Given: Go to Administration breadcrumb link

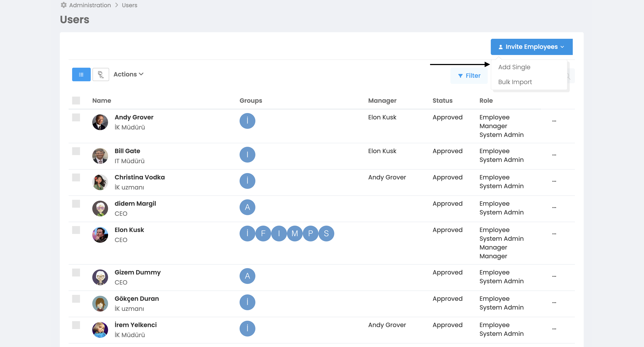Looking at the screenshot, I should (90, 5).
